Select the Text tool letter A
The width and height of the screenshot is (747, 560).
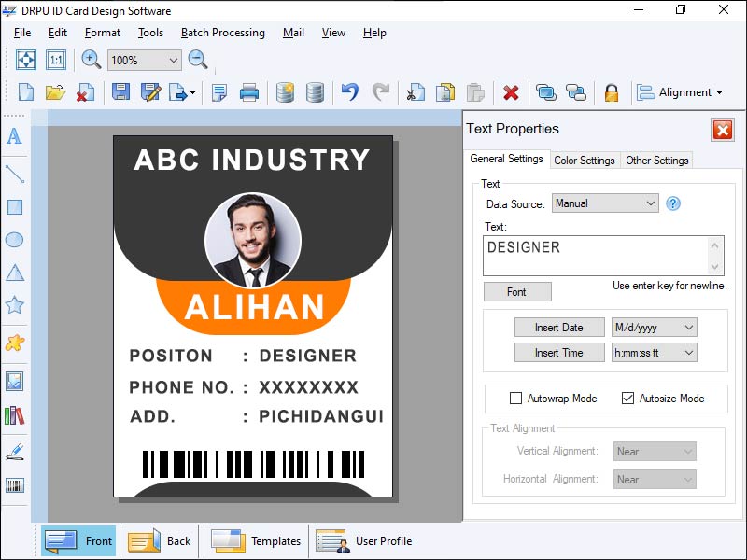14,136
